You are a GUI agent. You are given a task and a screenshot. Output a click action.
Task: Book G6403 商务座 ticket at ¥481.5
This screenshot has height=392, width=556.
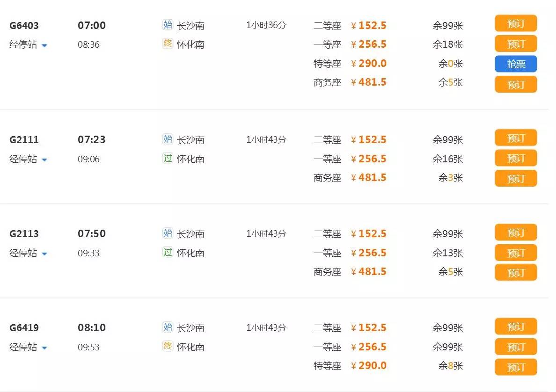pos(516,84)
